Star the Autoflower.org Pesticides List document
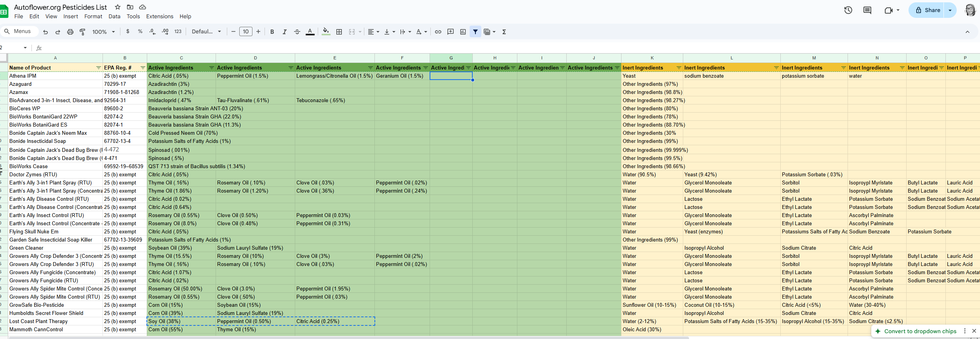Image resolution: width=980 pixels, height=339 pixels. coord(118,7)
